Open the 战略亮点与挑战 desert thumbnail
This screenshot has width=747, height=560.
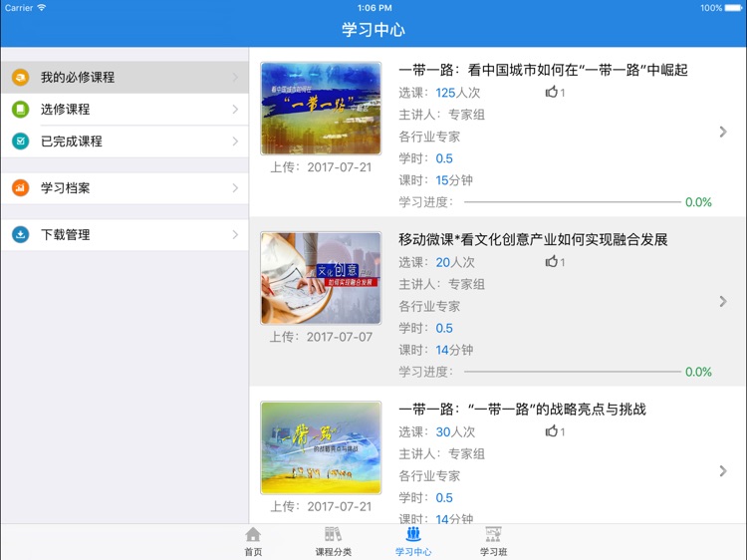pyautogui.click(x=321, y=447)
